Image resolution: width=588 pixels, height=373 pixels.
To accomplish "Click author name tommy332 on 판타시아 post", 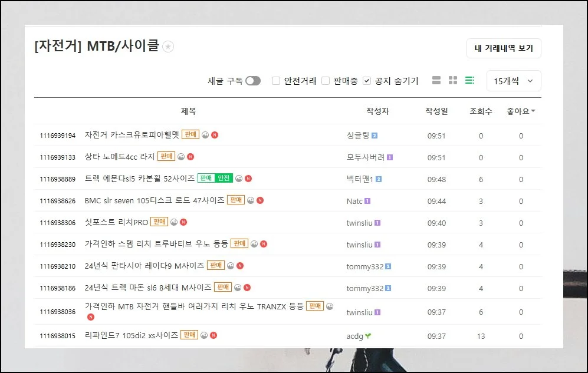I will click(364, 266).
